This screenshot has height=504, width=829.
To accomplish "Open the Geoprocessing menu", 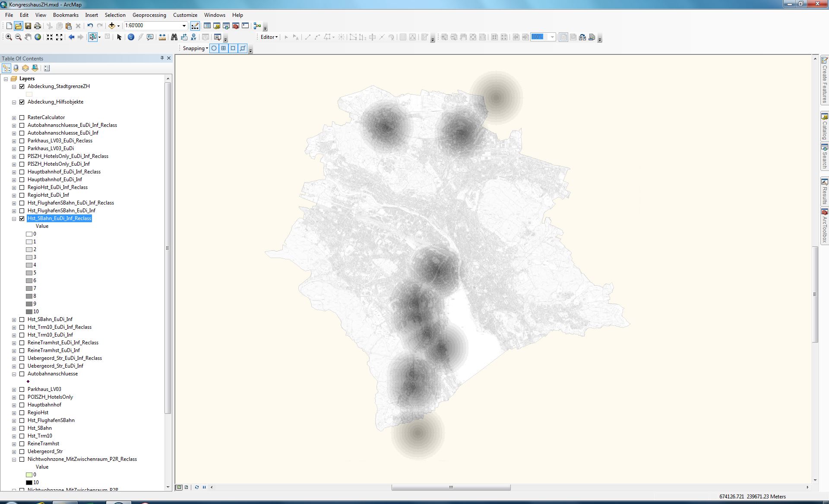I will point(149,15).
